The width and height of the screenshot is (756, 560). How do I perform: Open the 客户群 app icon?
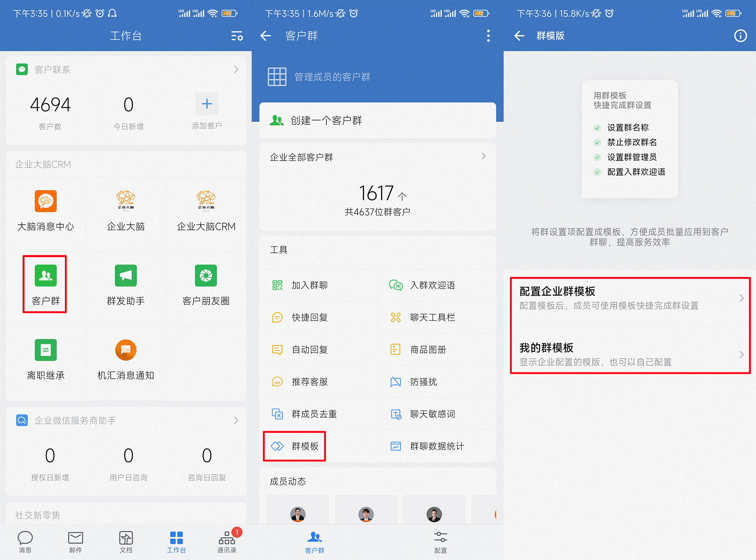(46, 275)
